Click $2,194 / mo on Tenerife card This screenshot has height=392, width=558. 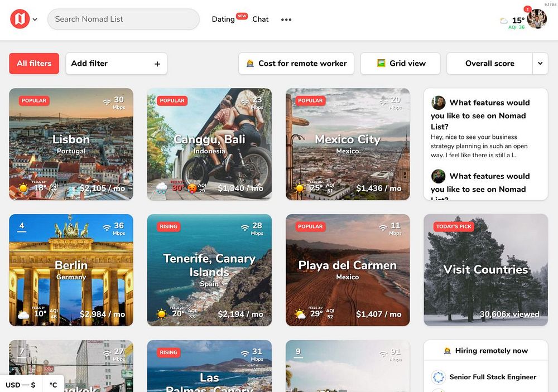point(240,314)
